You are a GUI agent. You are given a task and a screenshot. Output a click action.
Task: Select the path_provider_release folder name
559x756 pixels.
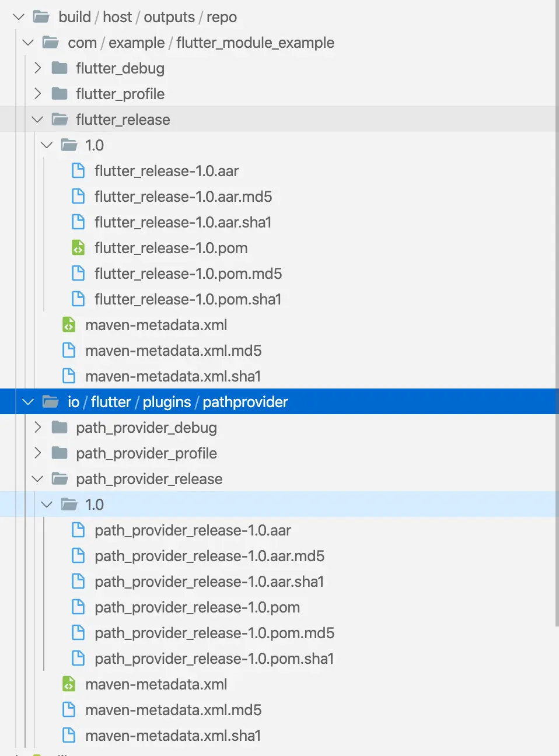pos(149,480)
